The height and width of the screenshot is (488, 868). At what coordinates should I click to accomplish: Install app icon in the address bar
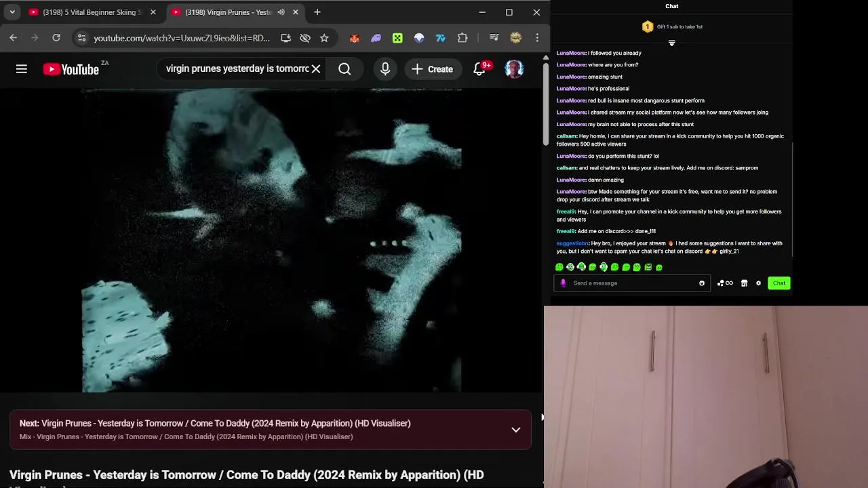285,38
